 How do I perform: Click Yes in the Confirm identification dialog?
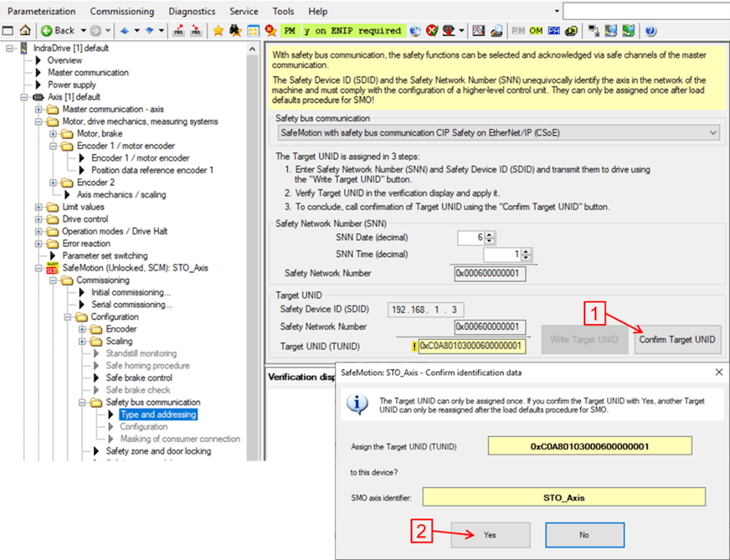[x=490, y=535]
